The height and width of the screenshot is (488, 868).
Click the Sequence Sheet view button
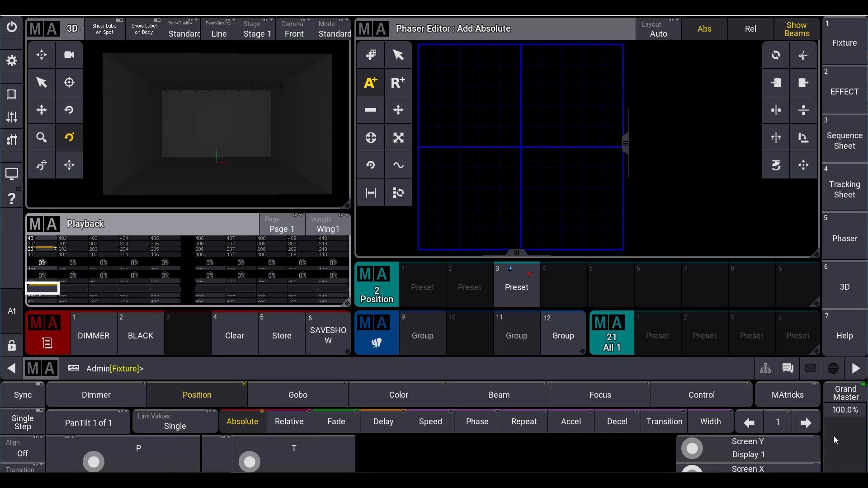point(844,141)
